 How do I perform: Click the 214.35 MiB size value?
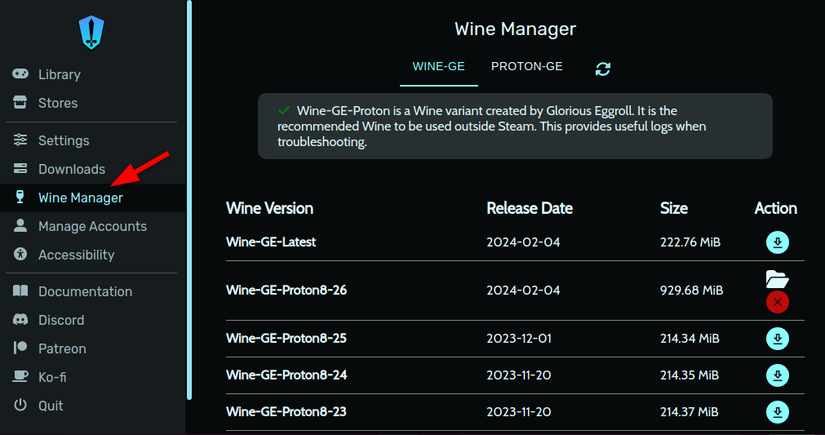pos(689,375)
